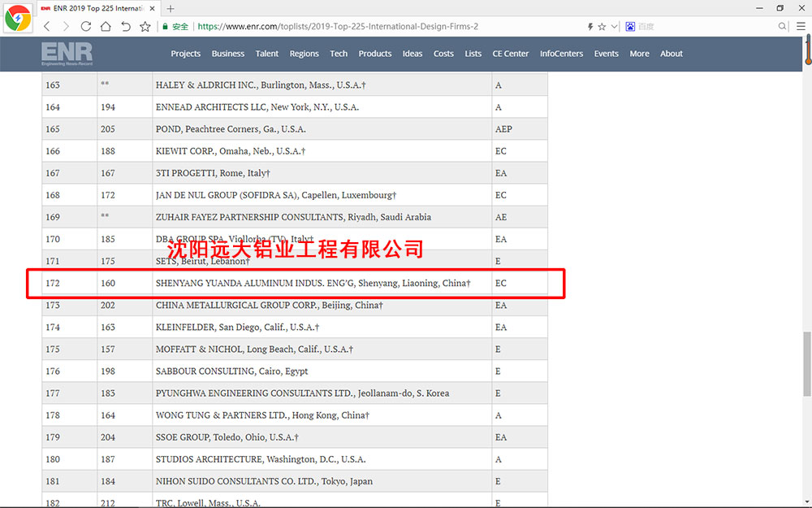Viewport: 812px width, 508px height.
Task: Click the green secure lock icon
Action: click(x=165, y=27)
